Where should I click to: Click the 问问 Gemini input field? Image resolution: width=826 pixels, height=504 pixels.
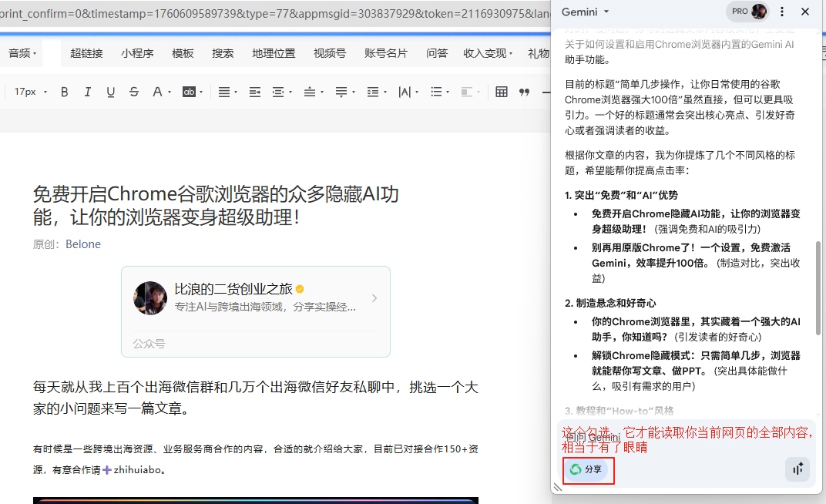point(687,437)
